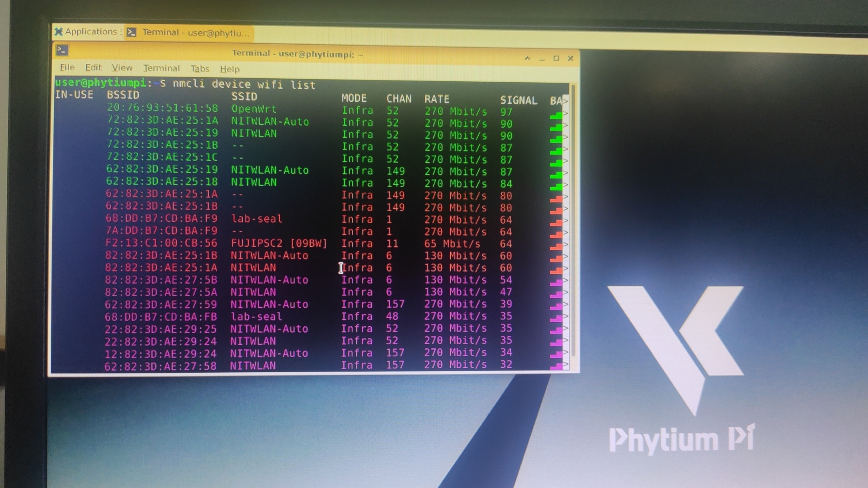
Task: Click BSSID 22:82:3D:AE:29:24
Action: tap(161, 341)
